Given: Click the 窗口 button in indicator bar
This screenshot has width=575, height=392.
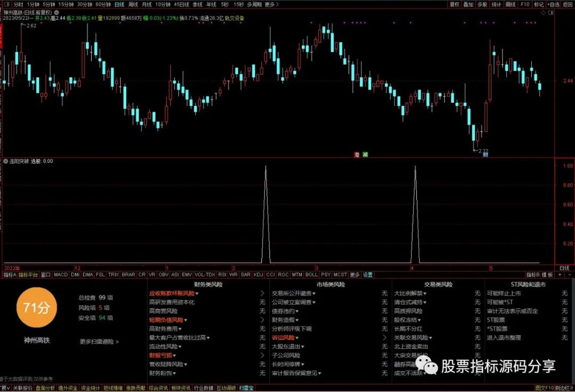Looking at the screenshot, I should [46, 274].
